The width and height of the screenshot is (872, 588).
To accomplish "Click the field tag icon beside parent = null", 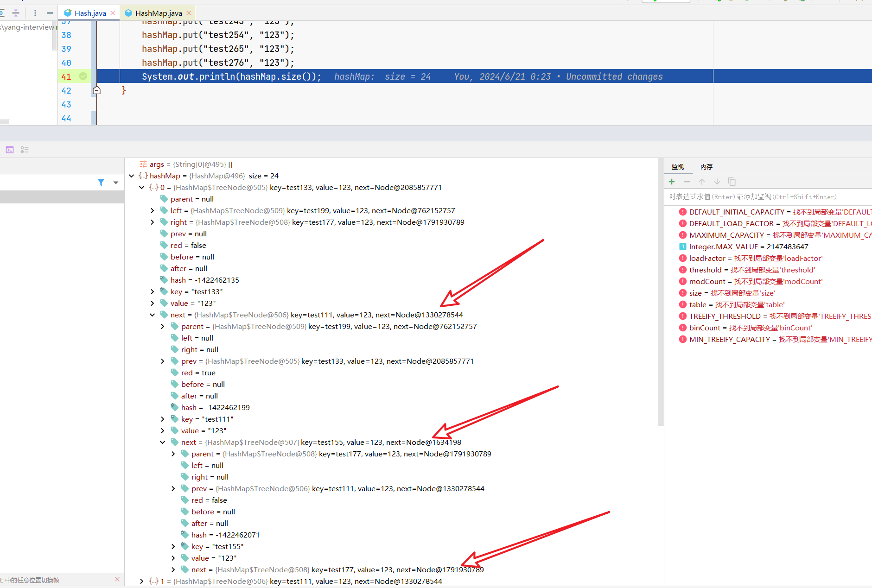I will pyautogui.click(x=164, y=199).
